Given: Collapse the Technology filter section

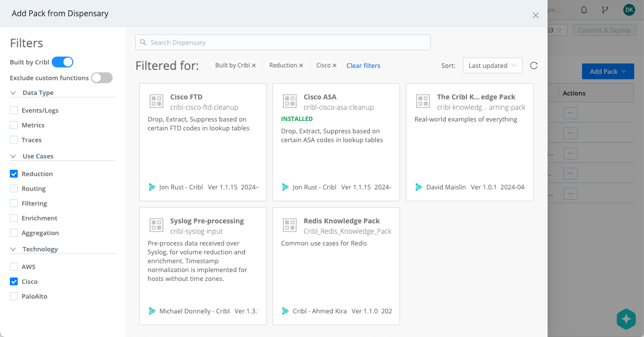Looking at the screenshot, I should [x=13, y=249].
